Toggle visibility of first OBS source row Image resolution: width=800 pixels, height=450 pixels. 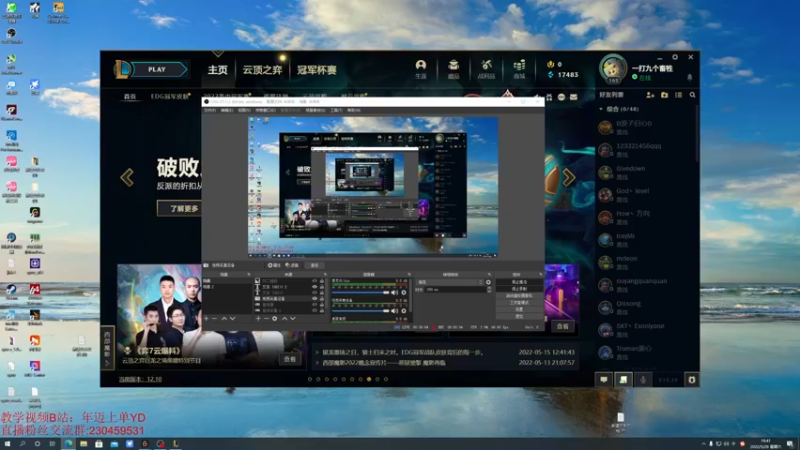click(x=315, y=281)
